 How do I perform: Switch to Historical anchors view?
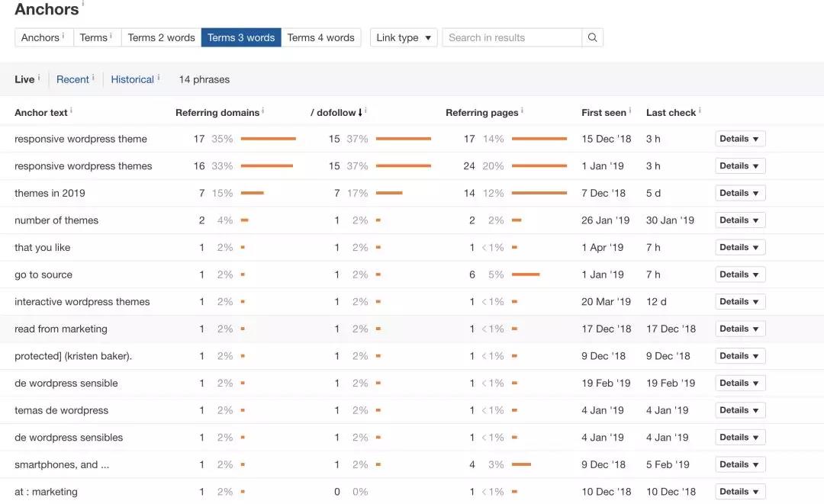pyautogui.click(x=133, y=79)
